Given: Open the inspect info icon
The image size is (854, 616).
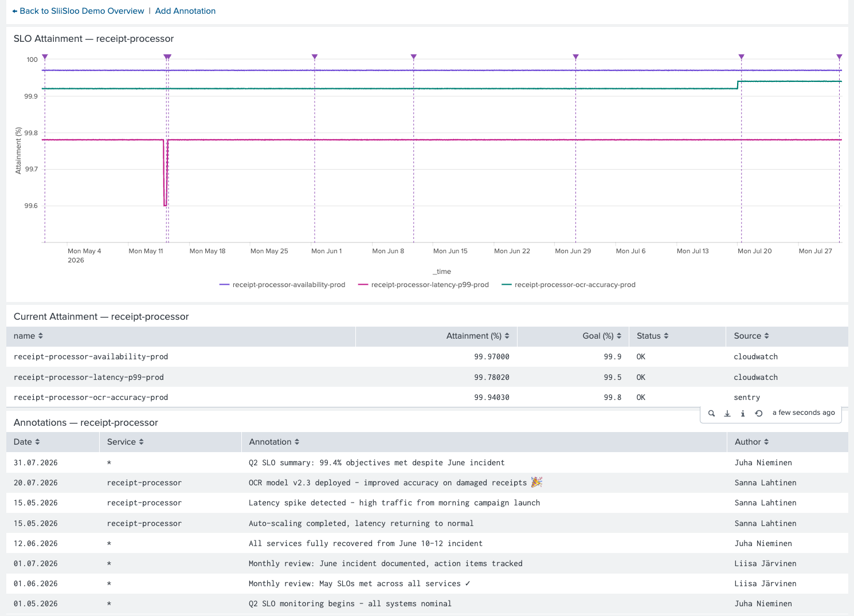Looking at the screenshot, I should click(x=743, y=413).
